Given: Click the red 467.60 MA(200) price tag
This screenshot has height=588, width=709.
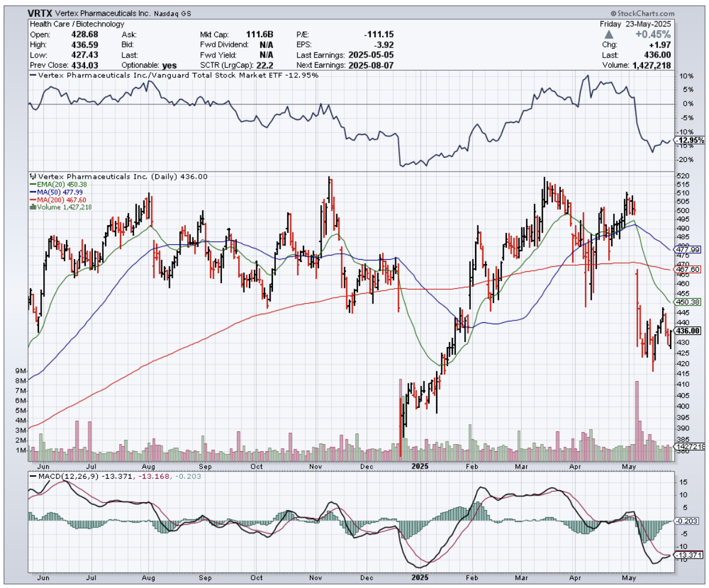Looking at the screenshot, I should pyautogui.click(x=688, y=269).
